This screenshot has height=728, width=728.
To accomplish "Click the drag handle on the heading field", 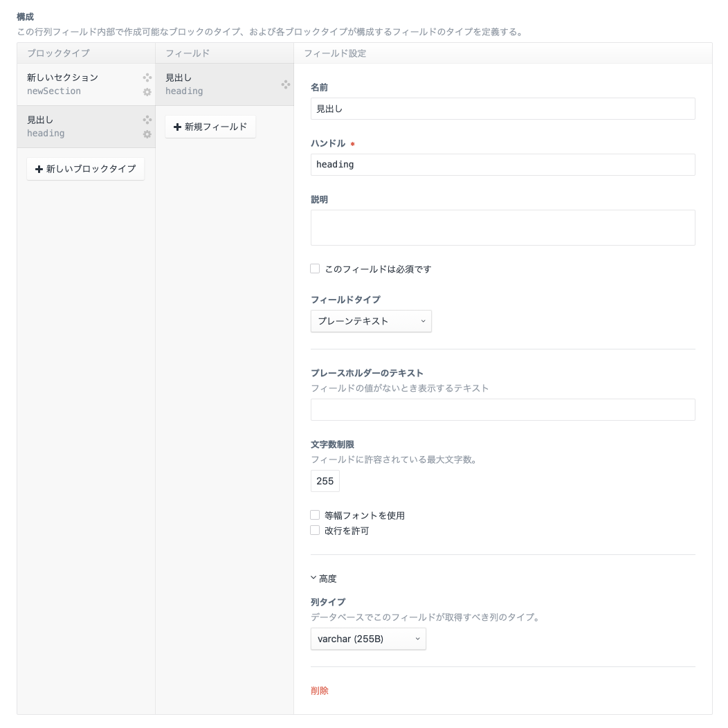I will coord(286,83).
